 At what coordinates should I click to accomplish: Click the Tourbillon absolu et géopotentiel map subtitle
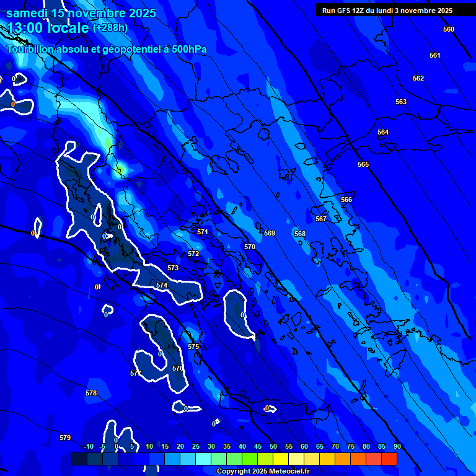click(107, 49)
